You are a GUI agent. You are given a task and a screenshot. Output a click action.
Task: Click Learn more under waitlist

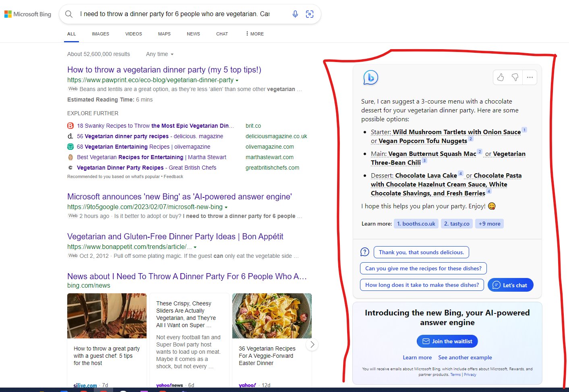tap(417, 357)
